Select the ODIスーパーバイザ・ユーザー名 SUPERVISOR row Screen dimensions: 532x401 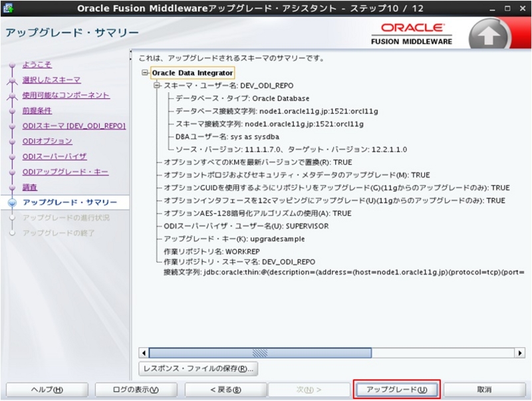pyautogui.click(x=246, y=226)
